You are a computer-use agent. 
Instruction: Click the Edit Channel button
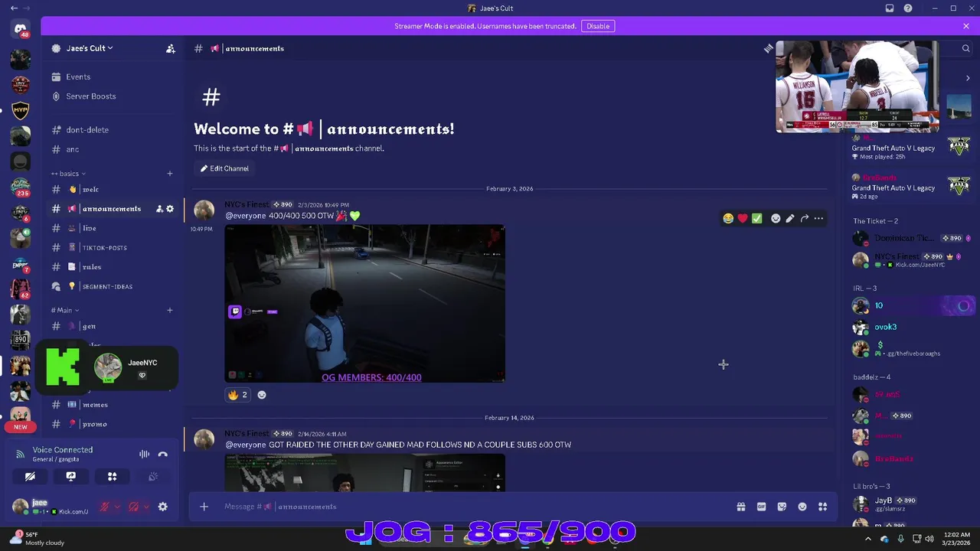(224, 168)
